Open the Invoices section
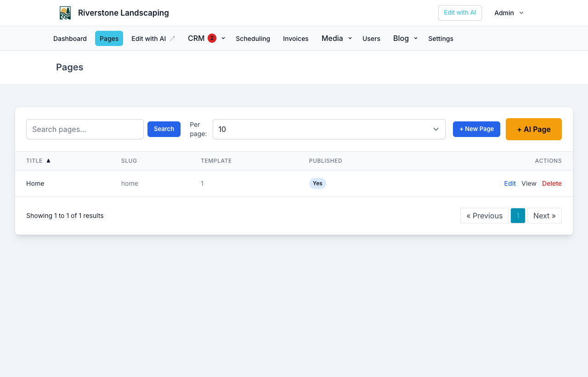This screenshot has height=377, width=588. 296,39
